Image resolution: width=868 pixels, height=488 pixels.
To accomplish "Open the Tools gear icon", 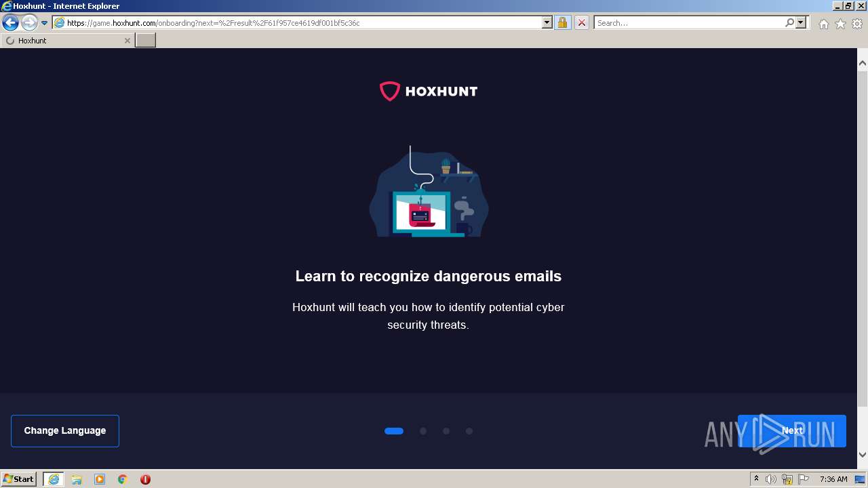I will [x=857, y=24].
